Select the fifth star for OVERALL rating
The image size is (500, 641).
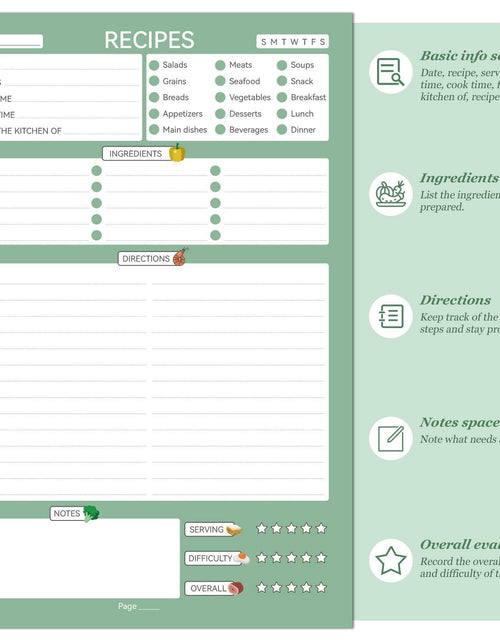[x=321, y=588]
